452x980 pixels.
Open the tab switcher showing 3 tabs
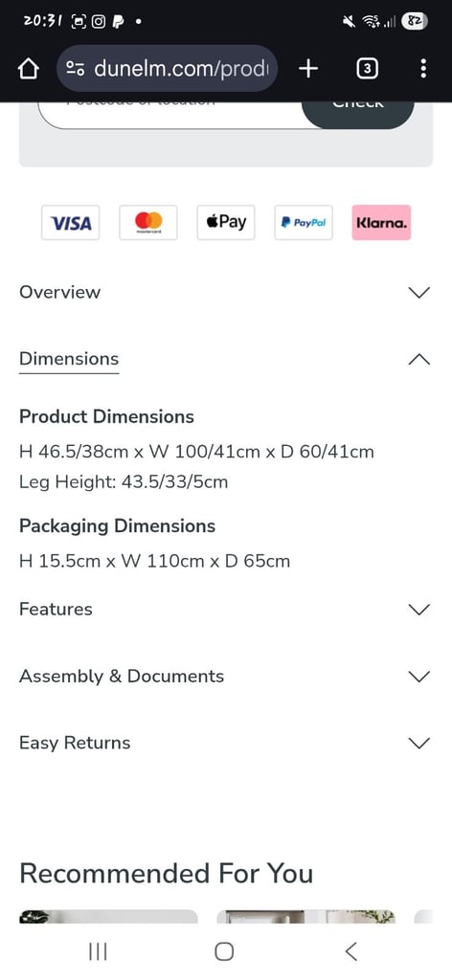click(367, 69)
